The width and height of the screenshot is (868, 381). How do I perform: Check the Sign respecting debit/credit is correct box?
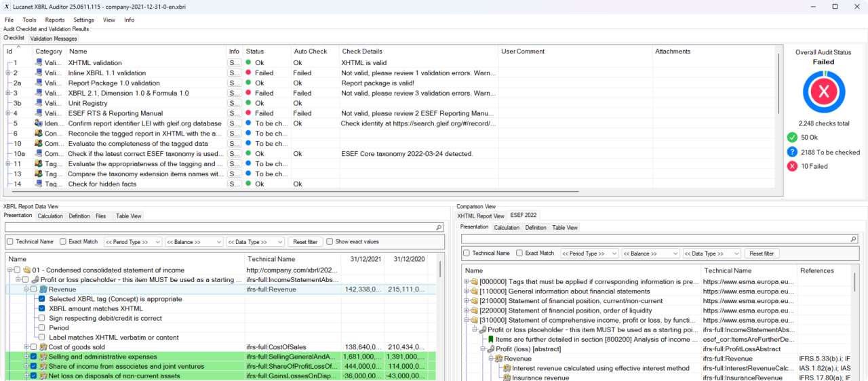tap(42, 318)
